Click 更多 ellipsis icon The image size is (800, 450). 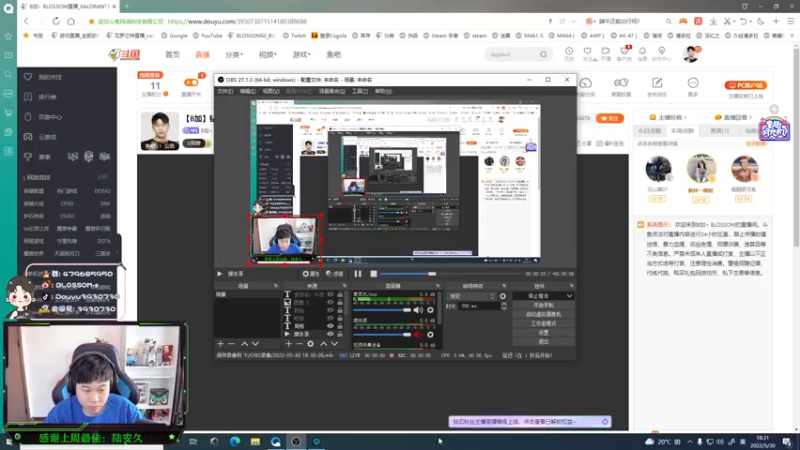point(693,83)
